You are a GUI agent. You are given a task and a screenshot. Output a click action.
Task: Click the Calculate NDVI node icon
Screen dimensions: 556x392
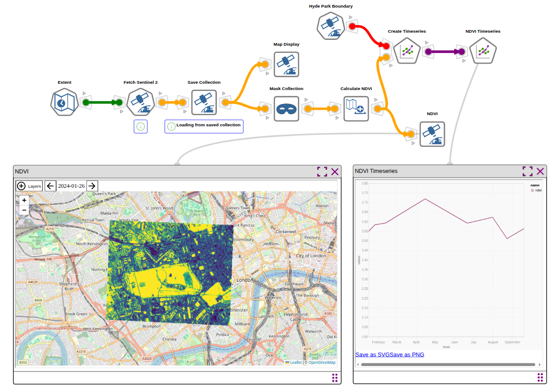click(356, 108)
